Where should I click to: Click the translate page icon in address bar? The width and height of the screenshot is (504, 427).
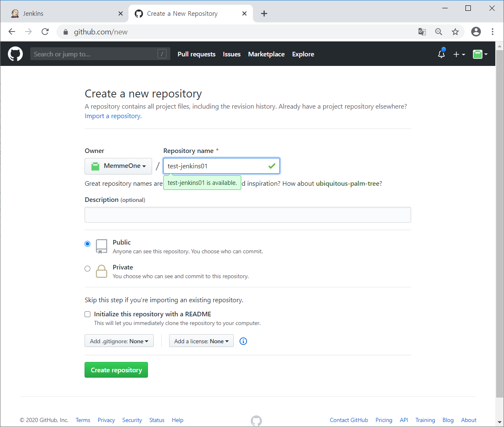[422, 32]
